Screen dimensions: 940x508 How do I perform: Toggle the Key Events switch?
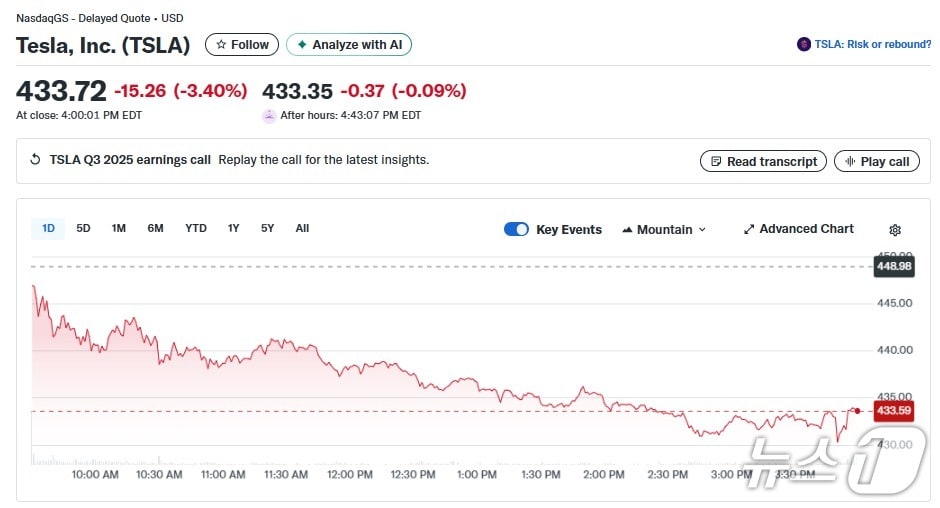pyautogui.click(x=516, y=229)
